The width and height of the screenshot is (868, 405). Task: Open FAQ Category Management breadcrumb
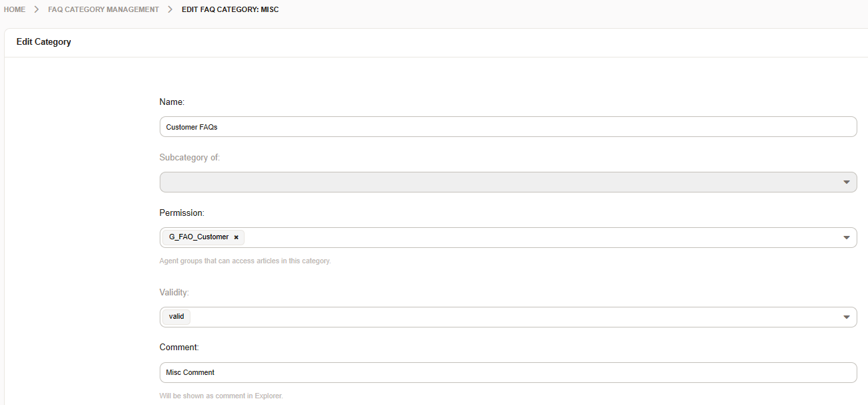pyautogui.click(x=104, y=9)
